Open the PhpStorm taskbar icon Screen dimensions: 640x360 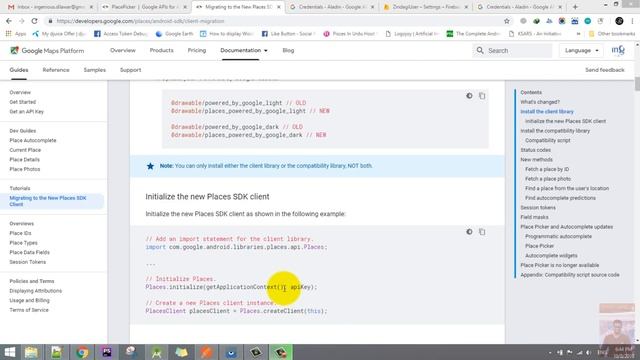pyautogui.click(x=107, y=352)
